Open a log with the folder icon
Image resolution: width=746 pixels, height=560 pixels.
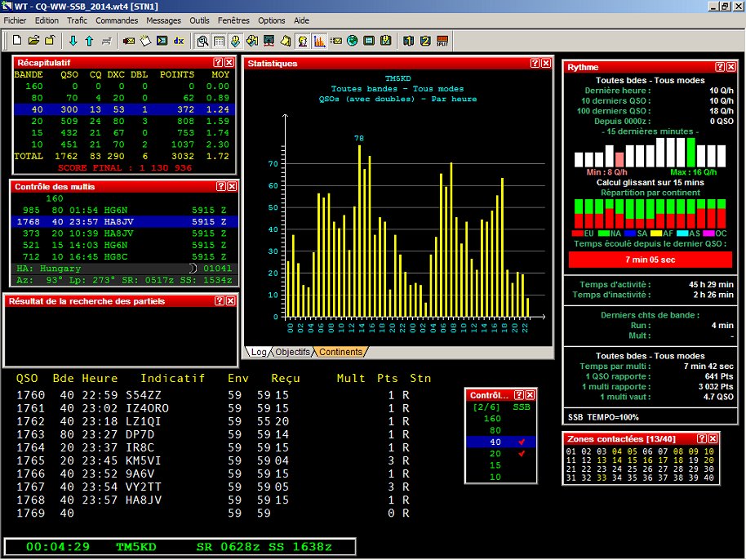point(34,40)
